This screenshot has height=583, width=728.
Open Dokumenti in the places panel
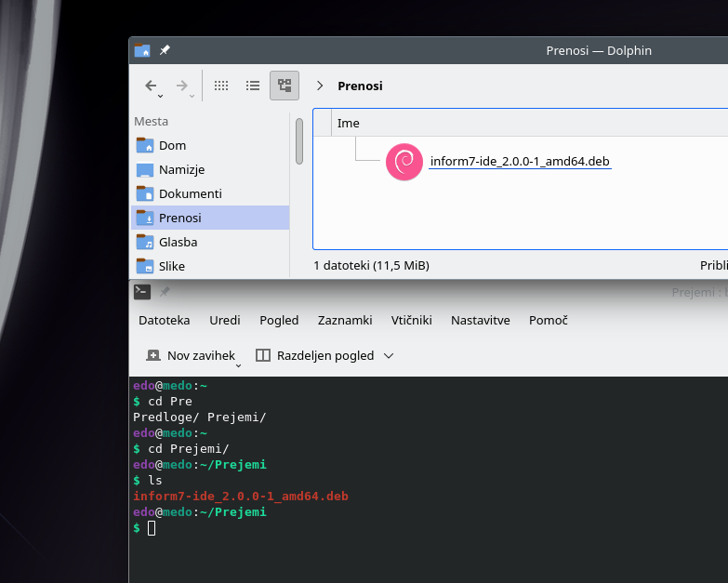coord(210,193)
